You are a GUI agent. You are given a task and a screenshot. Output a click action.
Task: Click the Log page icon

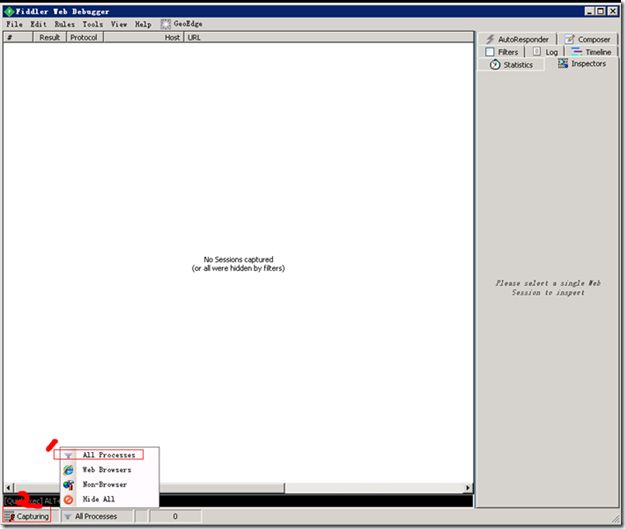point(537,51)
